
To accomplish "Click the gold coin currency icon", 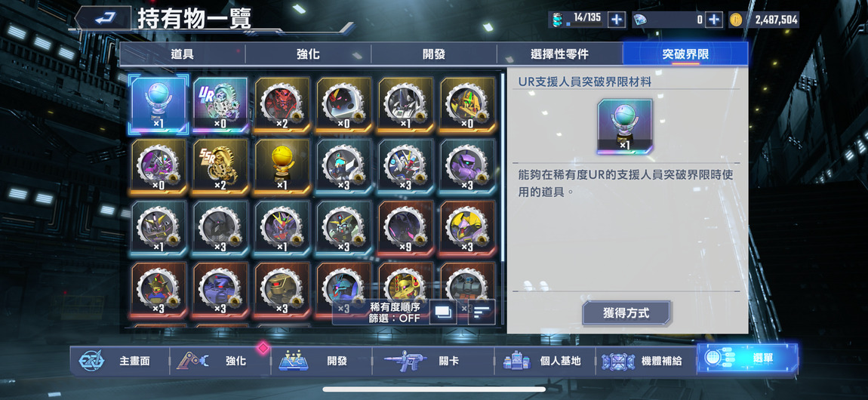I will click(x=735, y=20).
